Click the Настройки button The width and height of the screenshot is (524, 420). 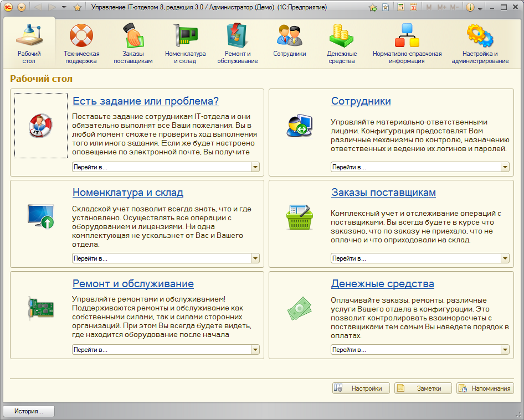pos(361,388)
